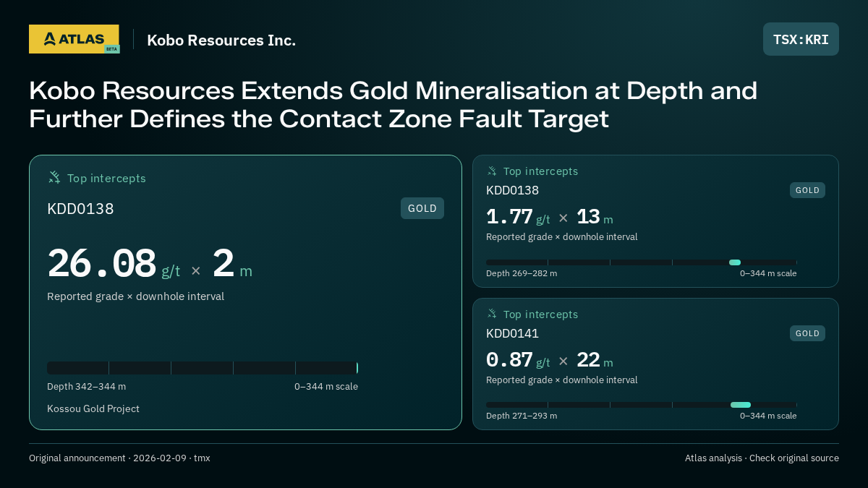868x488 pixels.
Task: Click the 'Atlas analysis · Check original source' text
Action: (762, 458)
